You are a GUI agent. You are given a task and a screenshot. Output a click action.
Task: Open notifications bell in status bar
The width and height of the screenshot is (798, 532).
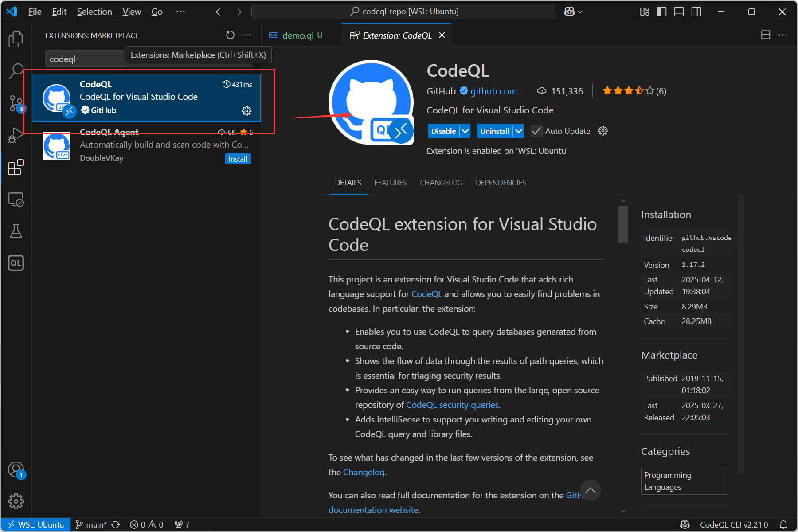click(x=783, y=524)
